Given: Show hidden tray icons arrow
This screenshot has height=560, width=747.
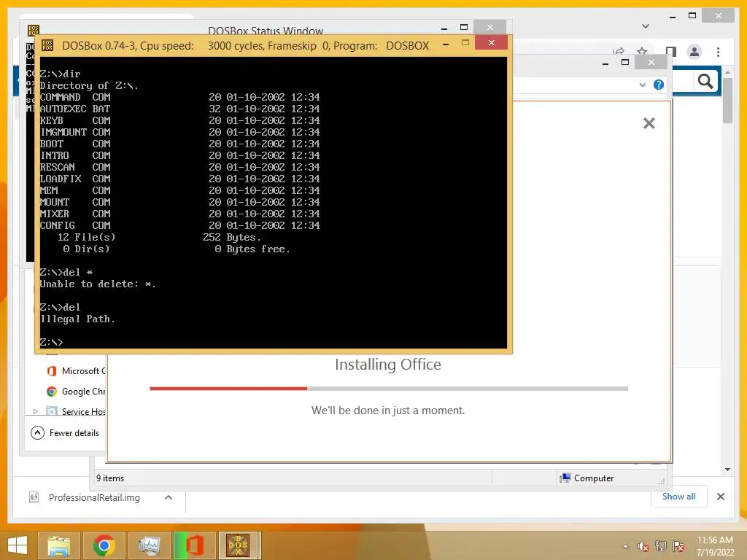Looking at the screenshot, I should (625, 546).
